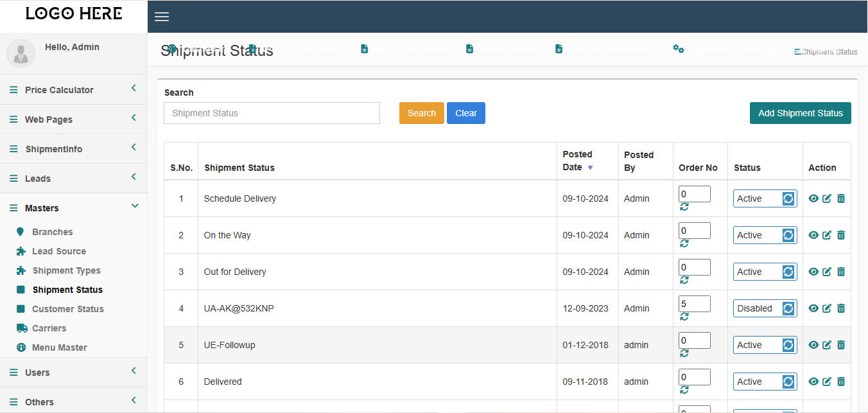The height and width of the screenshot is (413, 868).
Task: Click the orange Search button
Action: [x=421, y=113]
